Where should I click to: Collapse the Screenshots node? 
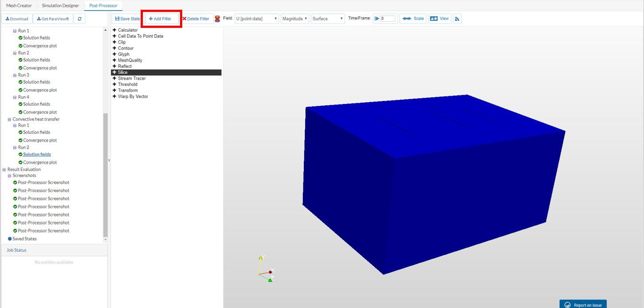9,176
